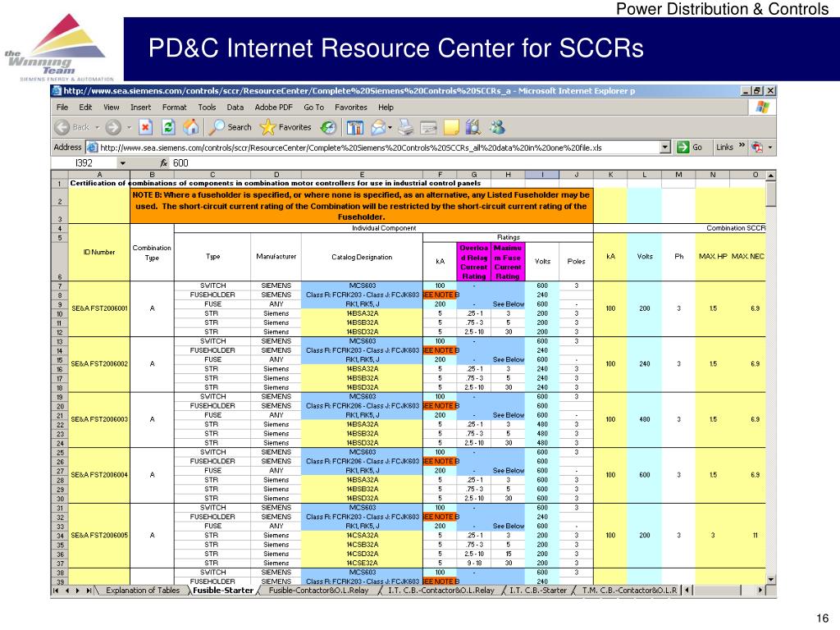Image resolution: width=840 pixels, height=630 pixels.
Task: Click the Address bar URL field
Action: coord(379,148)
